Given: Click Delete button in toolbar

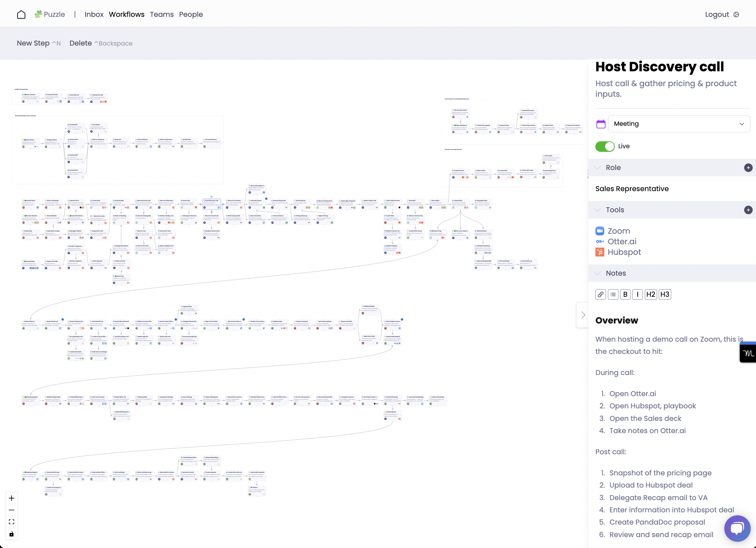Looking at the screenshot, I should (101, 43).
